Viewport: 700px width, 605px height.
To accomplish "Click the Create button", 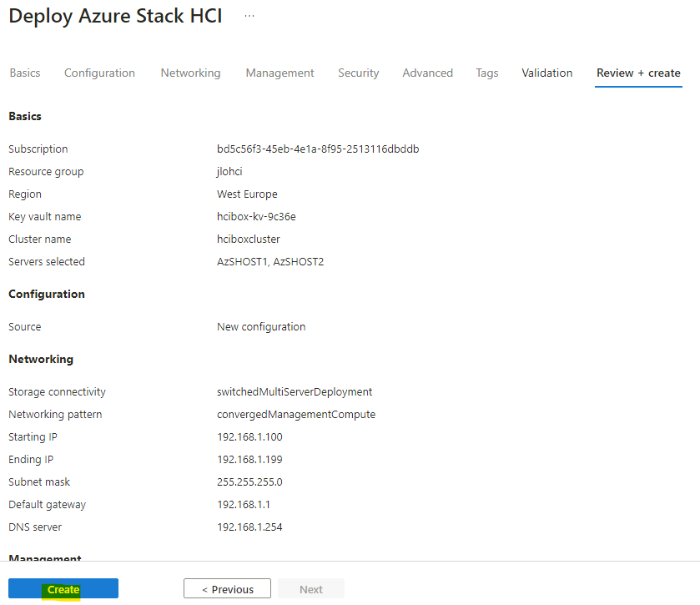I will (x=63, y=588).
